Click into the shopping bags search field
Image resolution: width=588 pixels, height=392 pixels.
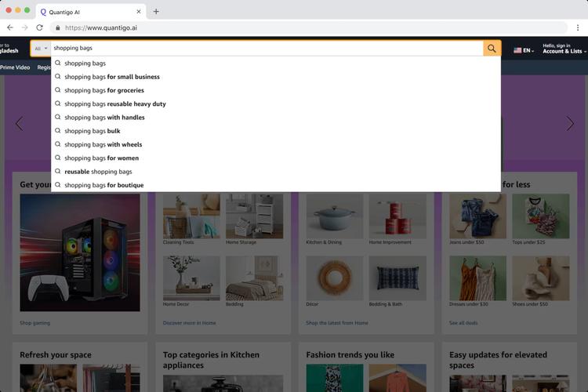tap(267, 49)
